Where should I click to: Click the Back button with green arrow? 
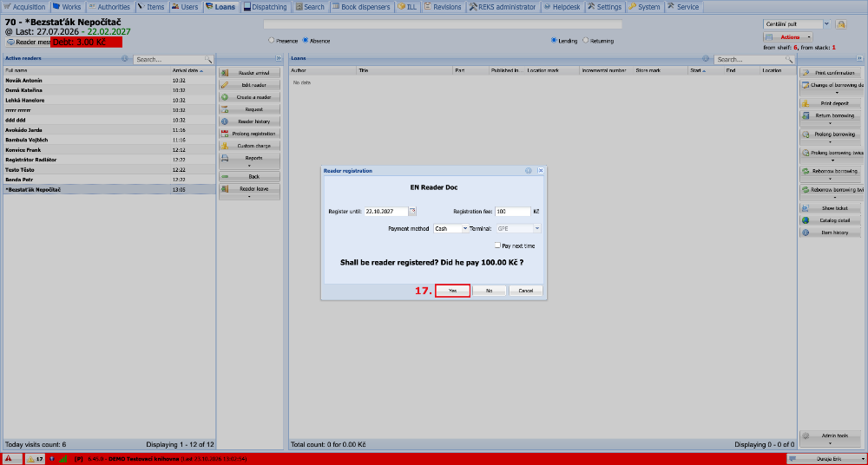tap(250, 177)
